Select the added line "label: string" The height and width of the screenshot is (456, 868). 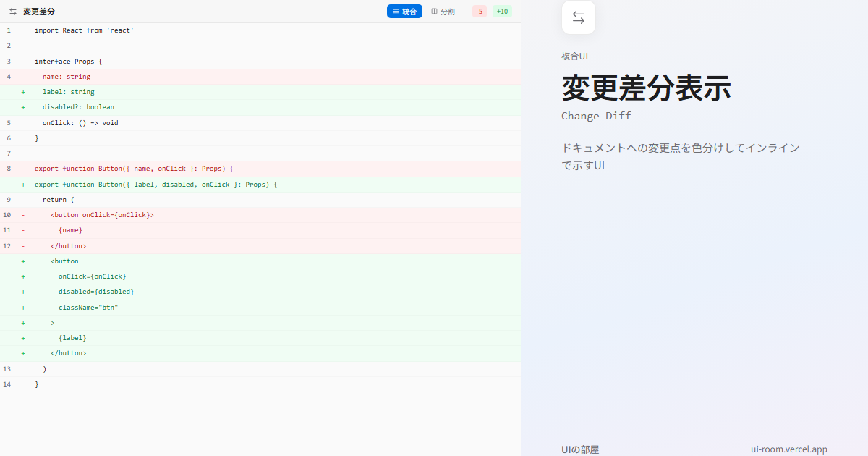click(x=260, y=92)
